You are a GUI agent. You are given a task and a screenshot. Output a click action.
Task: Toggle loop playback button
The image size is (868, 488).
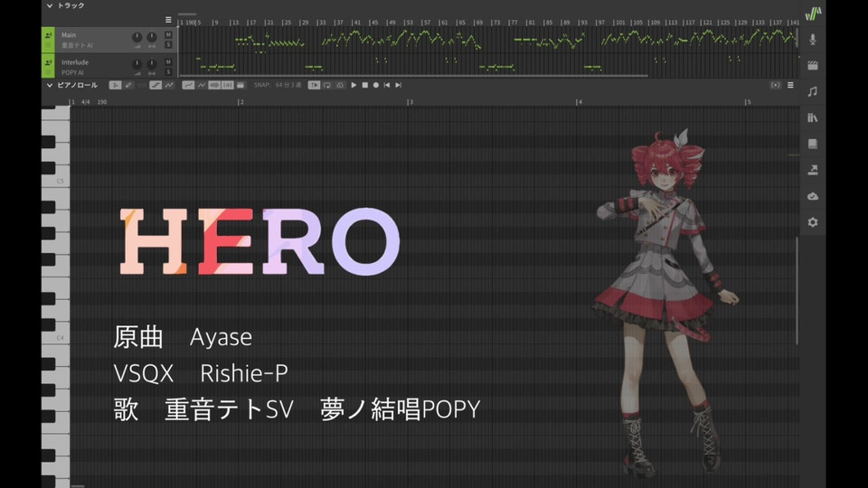point(327,85)
